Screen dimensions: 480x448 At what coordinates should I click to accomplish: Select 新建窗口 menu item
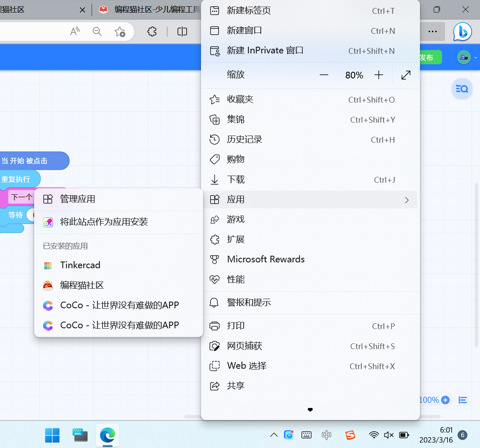pyautogui.click(x=310, y=30)
